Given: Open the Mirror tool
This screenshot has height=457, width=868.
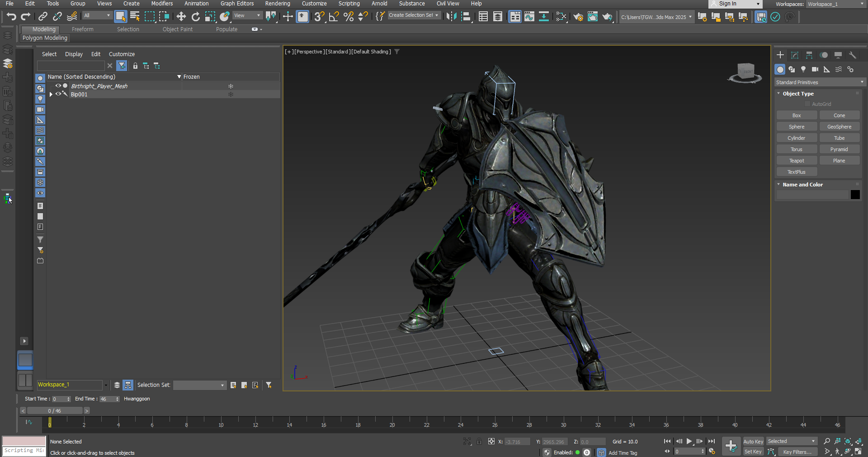Looking at the screenshot, I should (451, 17).
